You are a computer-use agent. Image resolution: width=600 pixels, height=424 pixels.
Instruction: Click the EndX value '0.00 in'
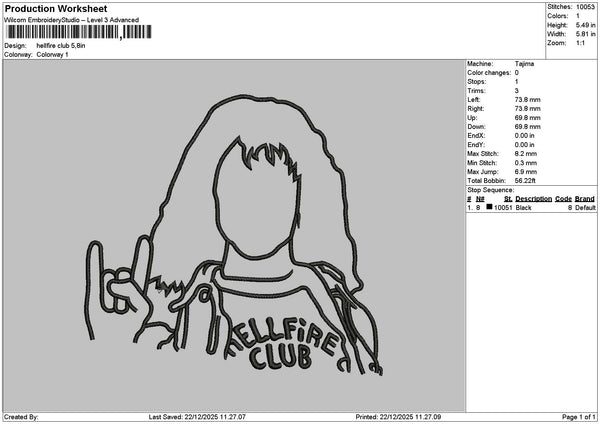[525, 136]
